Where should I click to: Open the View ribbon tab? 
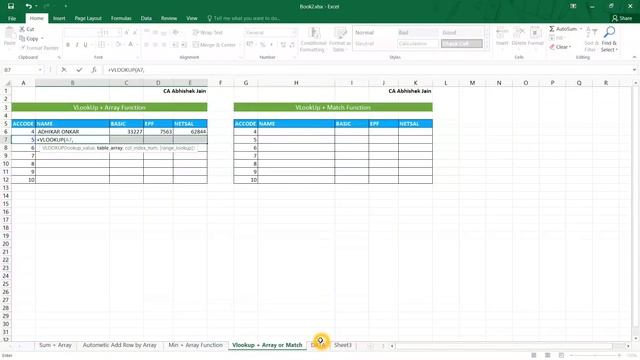click(x=191, y=18)
